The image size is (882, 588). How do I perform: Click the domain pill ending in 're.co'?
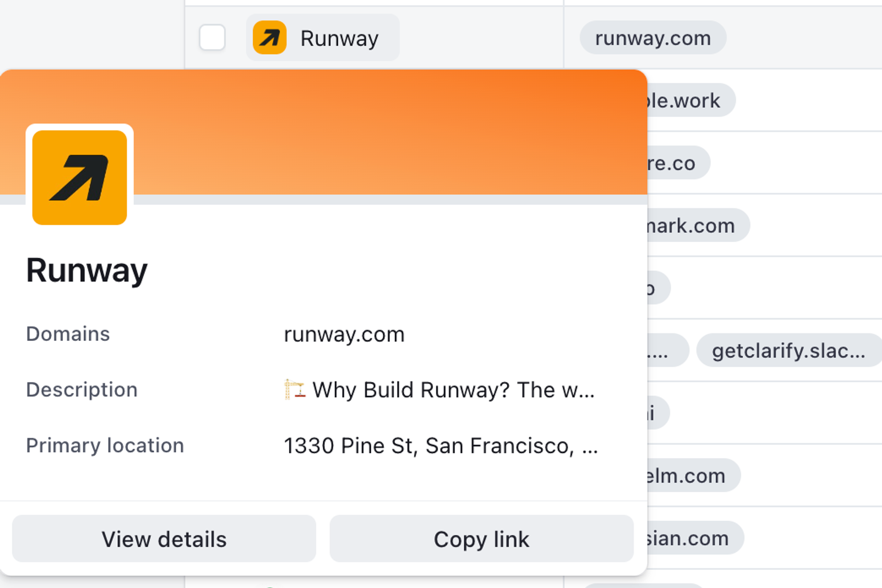[x=679, y=163]
